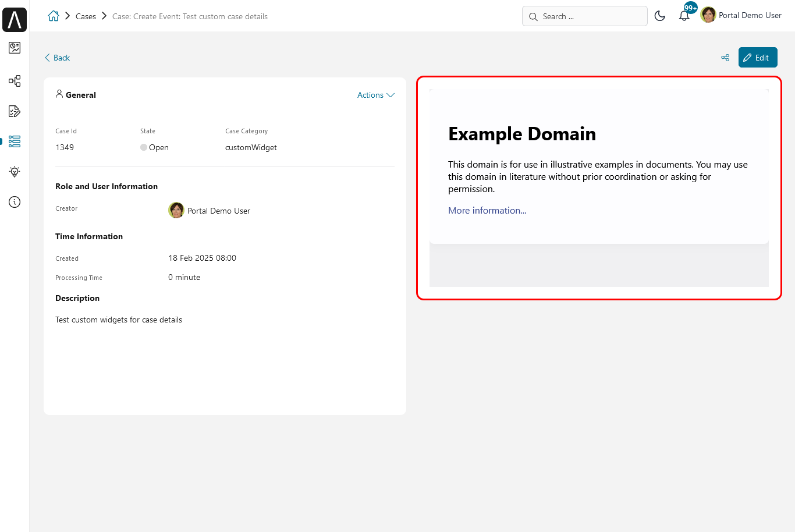Open the Processes sidebar icon
Viewport: 795px width, 532px height.
[15, 81]
